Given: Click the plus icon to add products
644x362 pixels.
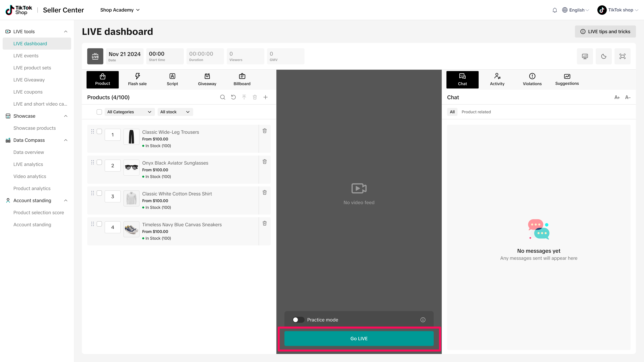Looking at the screenshot, I should click(266, 97).
